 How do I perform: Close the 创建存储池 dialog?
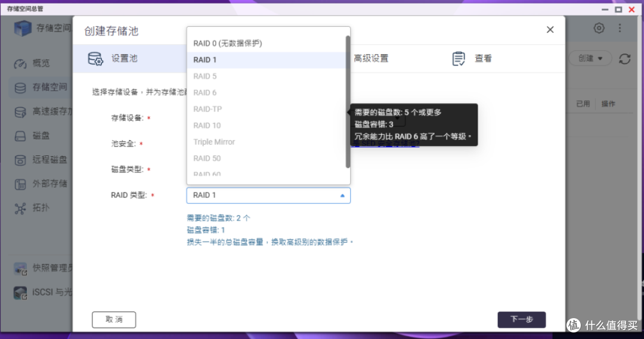coord(550,30)
